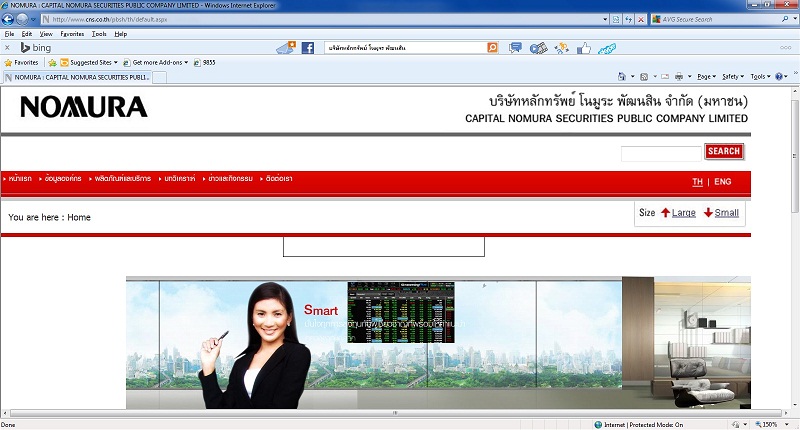Click the Smart promotional banner image

tap(438, 343)
